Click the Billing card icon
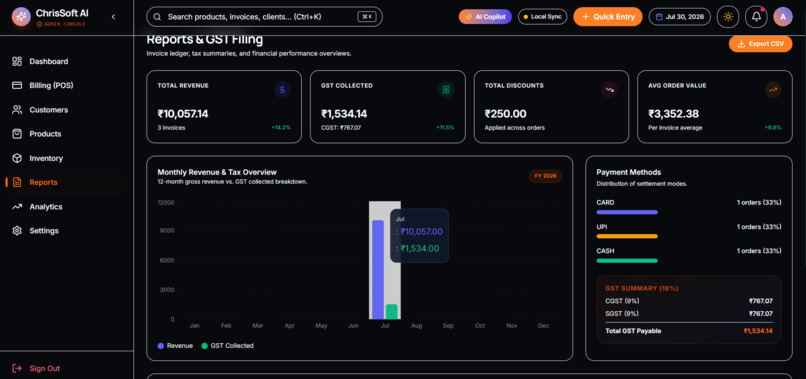The image size is (806, 379). pos(17,85)
